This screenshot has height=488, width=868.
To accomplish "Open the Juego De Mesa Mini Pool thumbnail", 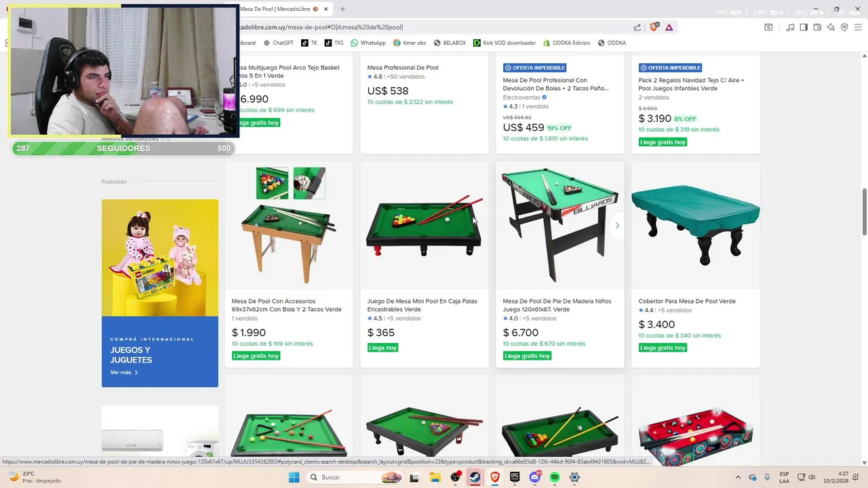I will click(x=425, y=225).
